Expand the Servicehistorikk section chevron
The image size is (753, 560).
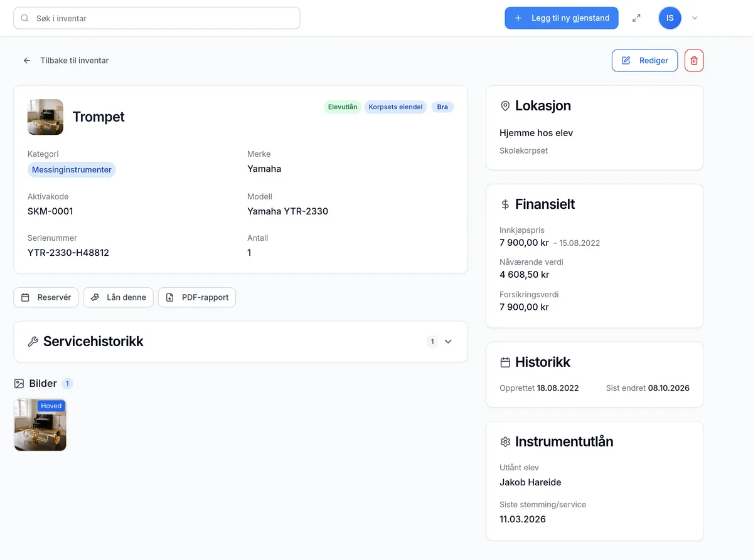click(x=448, y=342)
